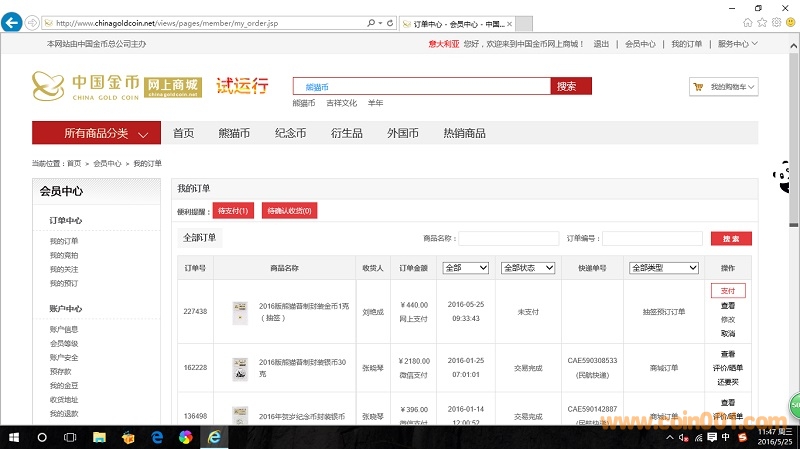
Task: Open the IE favorites star icon
Action: pyautogui.click(x=762, y=22)
